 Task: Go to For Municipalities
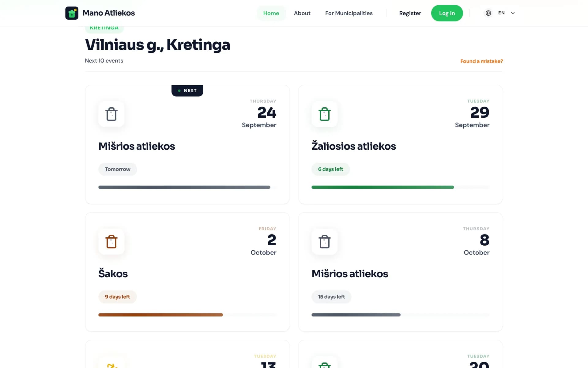349,13
